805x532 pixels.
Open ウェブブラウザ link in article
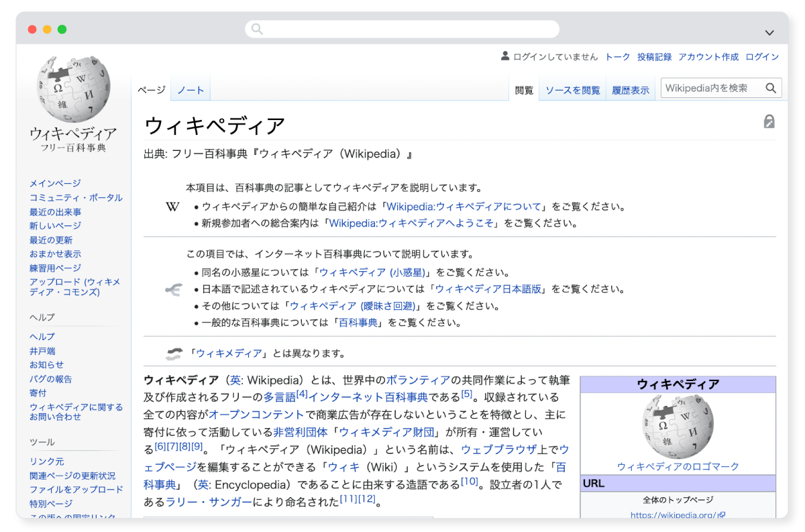tap(498, 449)
